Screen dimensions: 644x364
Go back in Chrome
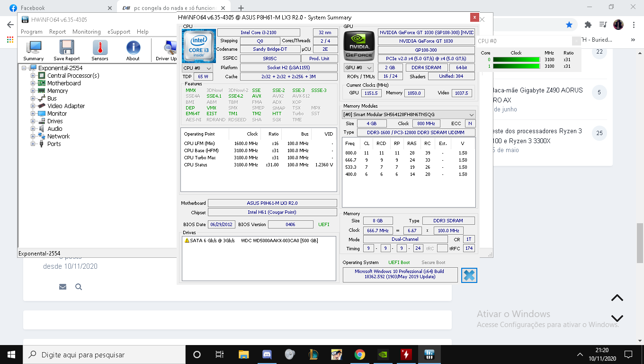pos(10,25)
